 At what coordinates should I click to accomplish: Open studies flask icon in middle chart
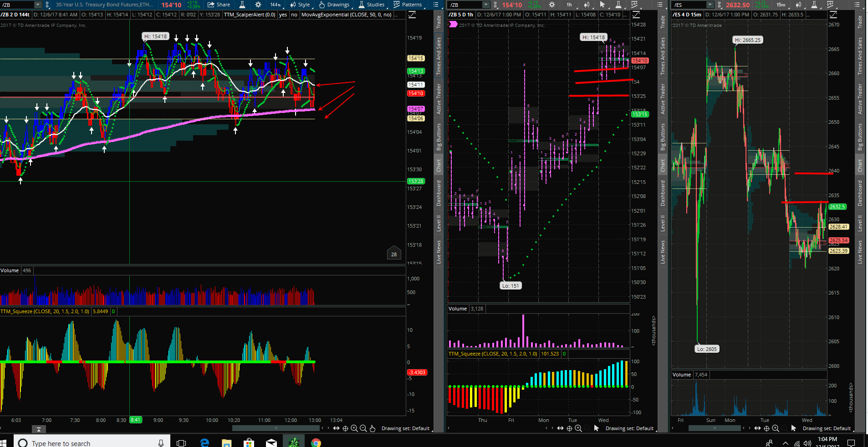coord(618,5)
